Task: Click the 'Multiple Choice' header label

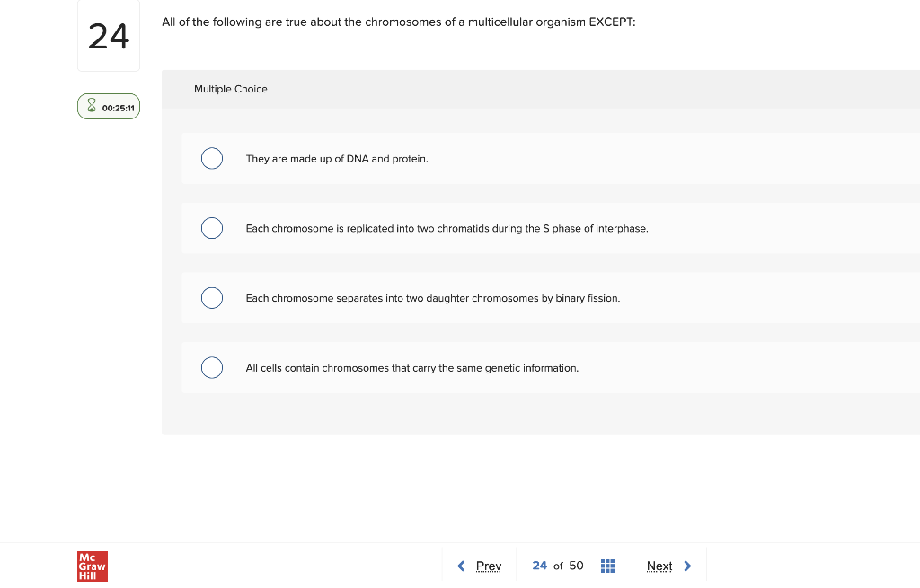Action: [231, 89]
